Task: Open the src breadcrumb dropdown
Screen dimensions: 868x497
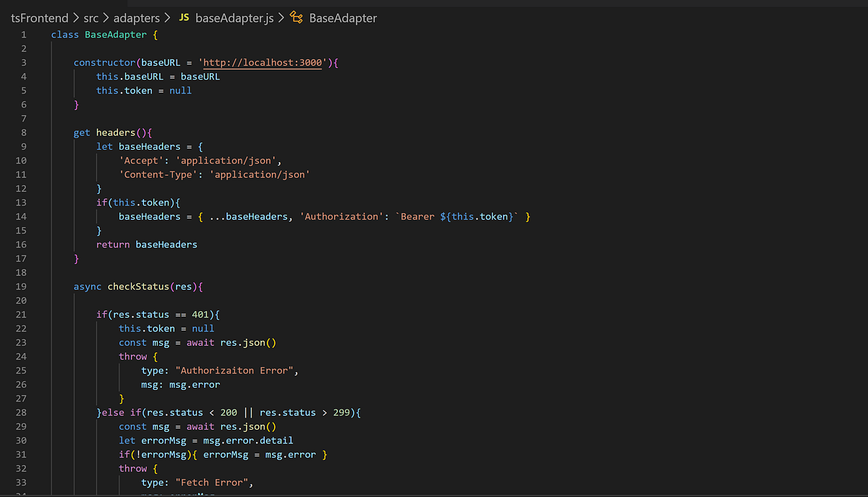Action: (91, 18)
